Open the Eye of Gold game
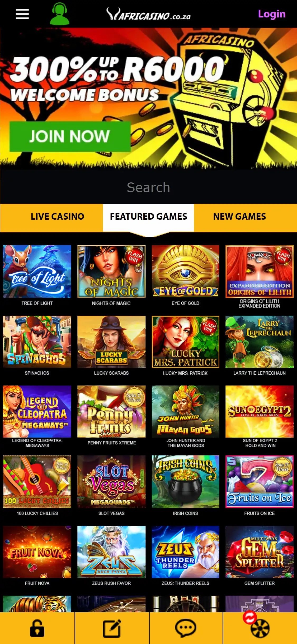 pos(185,272)
